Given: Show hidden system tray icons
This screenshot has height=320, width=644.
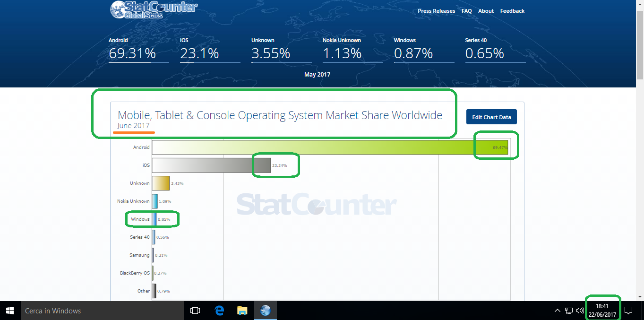Looking at the screenshot, I should [558, 311].
